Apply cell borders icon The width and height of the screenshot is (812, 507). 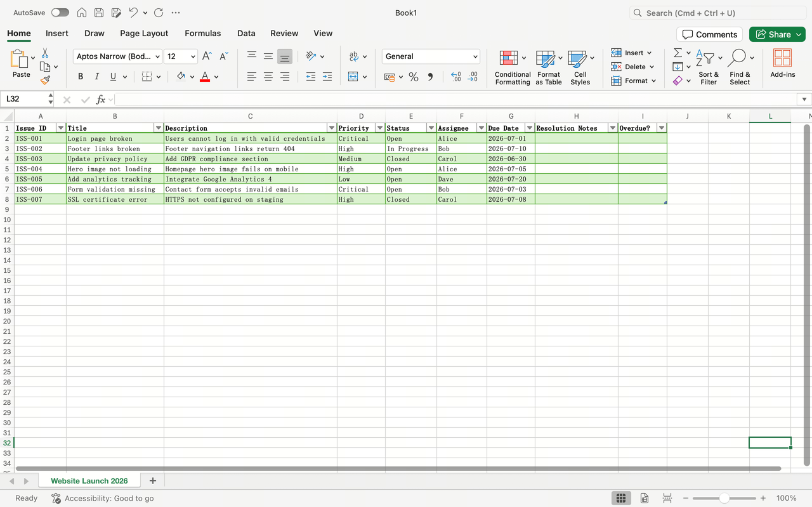point(147,77)
